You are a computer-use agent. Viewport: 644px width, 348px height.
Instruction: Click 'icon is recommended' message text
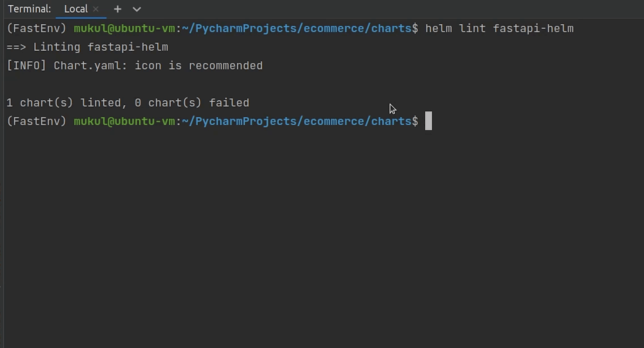(199, 66)
